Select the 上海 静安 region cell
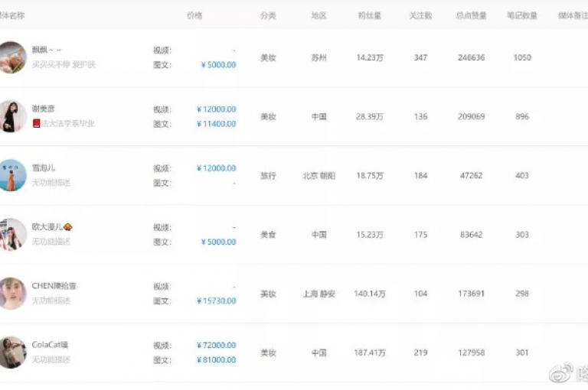 pos(318,294)
